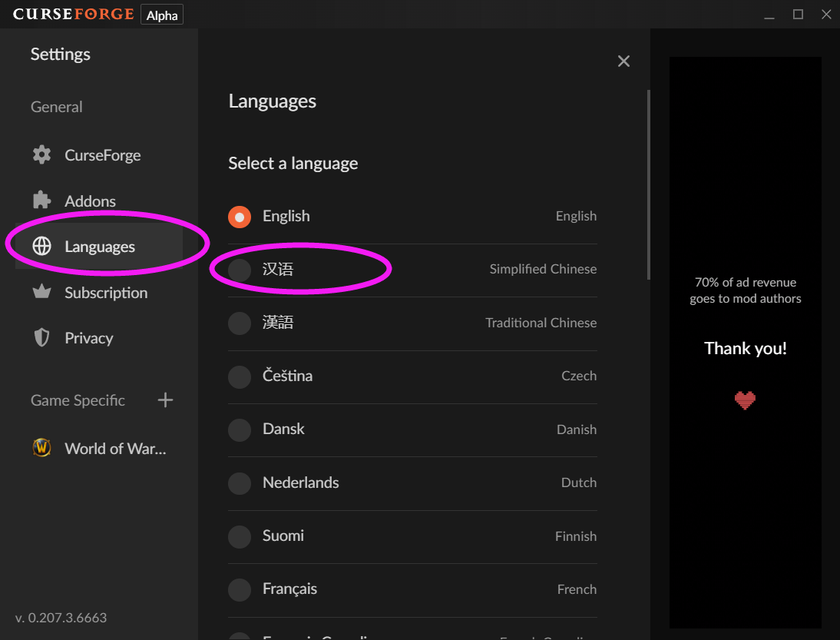The width and height of the screenshot is (840, 640).
Task: Click the 'Finnish' label
Action: (575, 536)
